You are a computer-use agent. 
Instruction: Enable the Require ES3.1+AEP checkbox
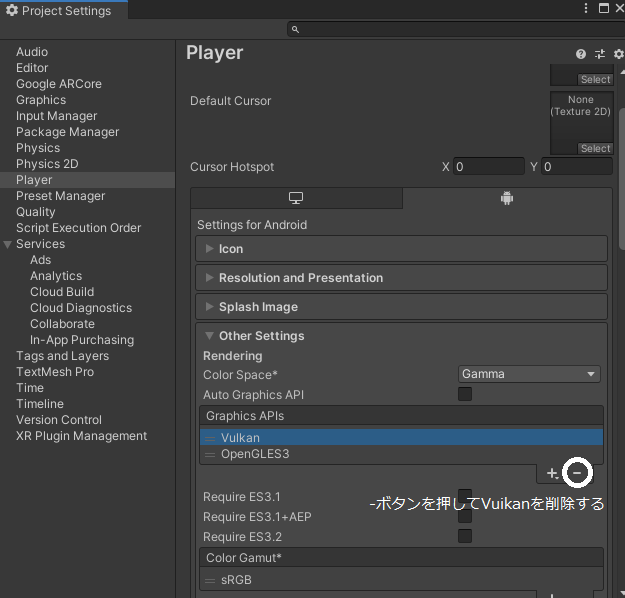coord(465,516)
